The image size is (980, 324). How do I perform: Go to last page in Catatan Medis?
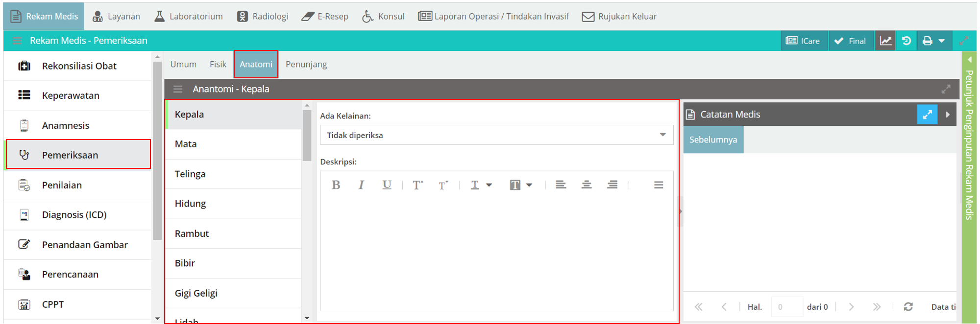(877, 307)
